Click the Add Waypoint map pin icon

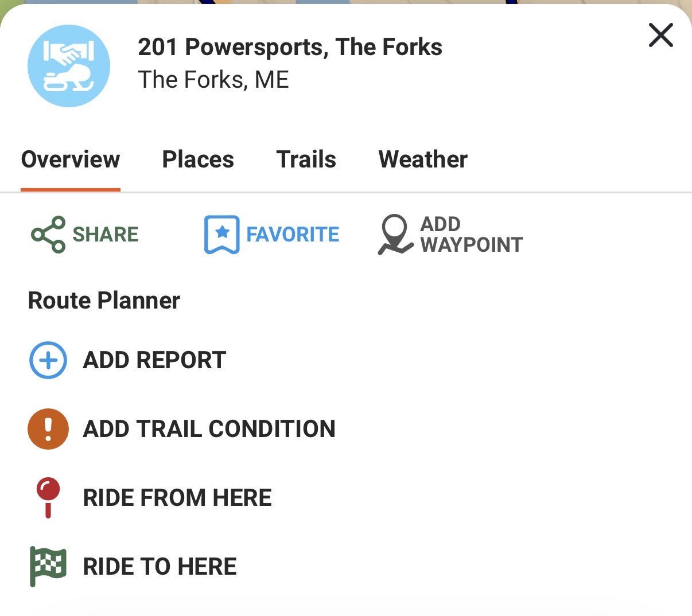(396, 234)
